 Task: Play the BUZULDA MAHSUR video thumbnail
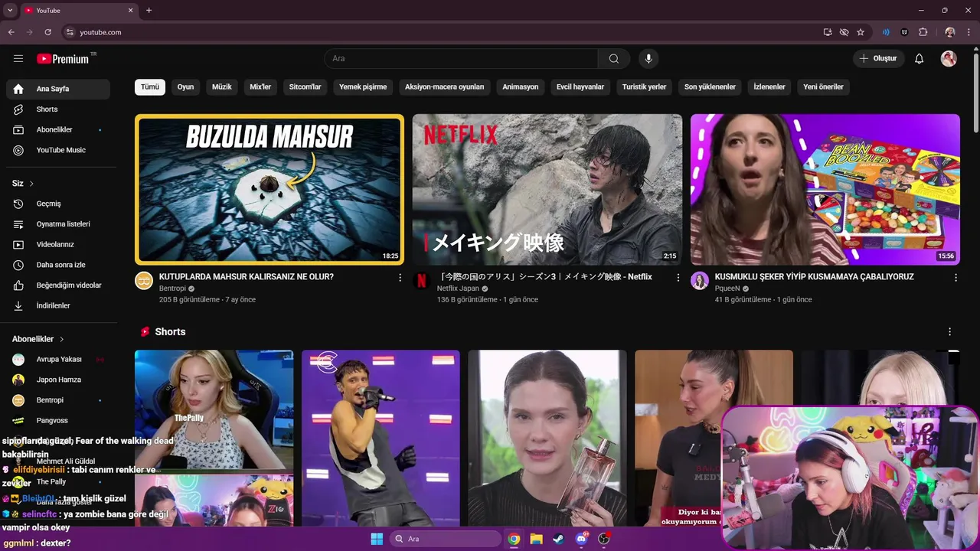[269, 190]
